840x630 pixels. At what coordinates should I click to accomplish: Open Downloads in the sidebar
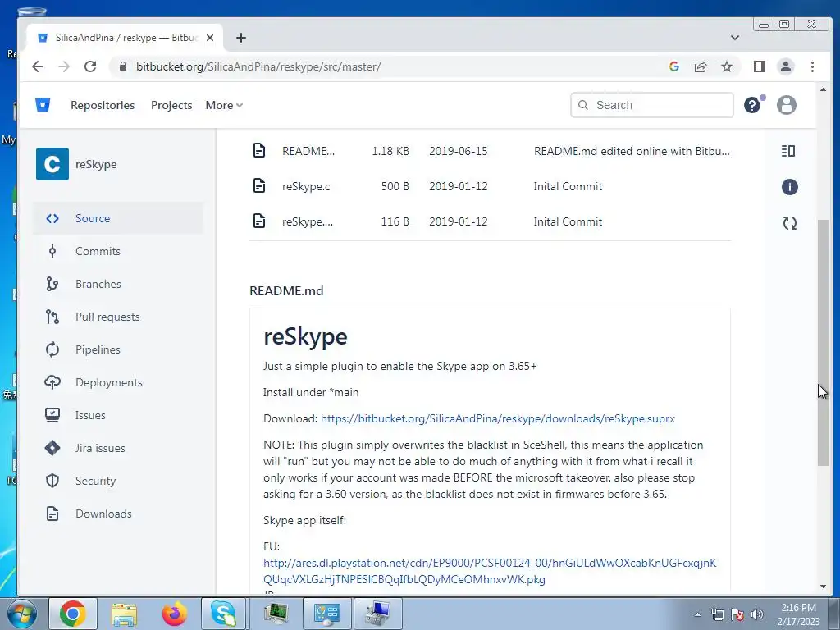pos(118,514)
